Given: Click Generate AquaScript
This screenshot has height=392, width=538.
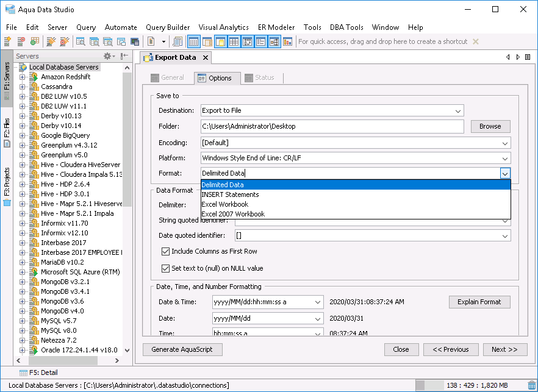Looking at the screenshot, I should pyautogui.click(x=182, y=349).
